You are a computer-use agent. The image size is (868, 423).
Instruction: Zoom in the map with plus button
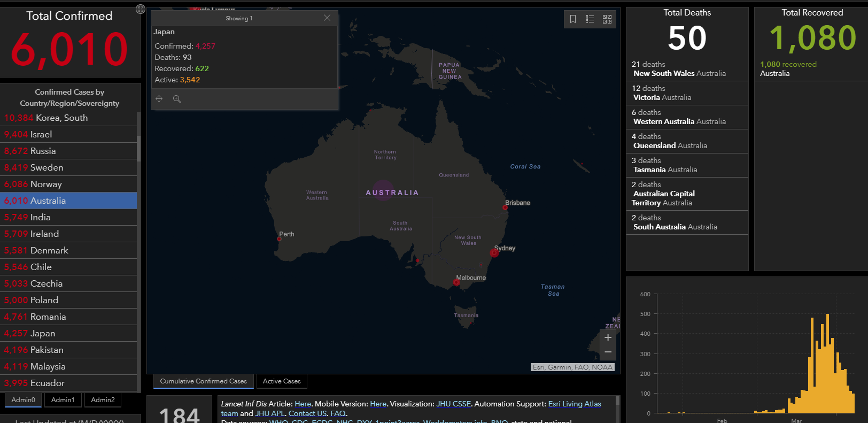point(608,337)
